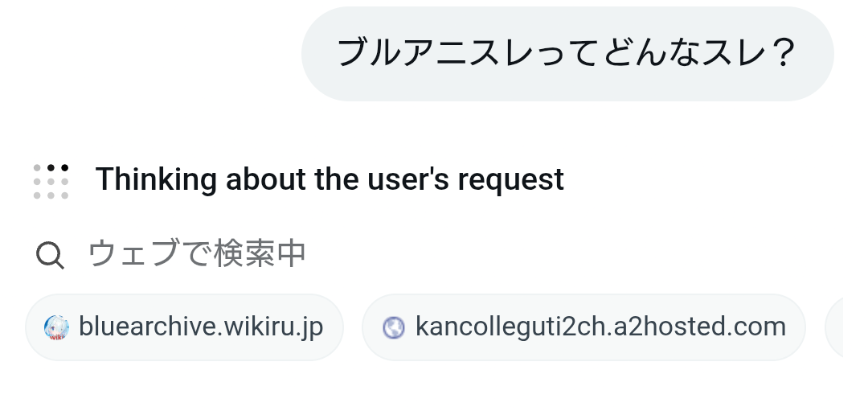Click the magnifying glass search icon
The image size is (868, 411).
click(x=50, y=255)
